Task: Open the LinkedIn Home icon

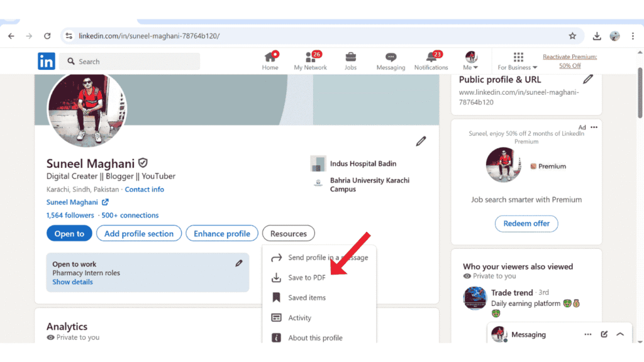Action: click(270, 58)
